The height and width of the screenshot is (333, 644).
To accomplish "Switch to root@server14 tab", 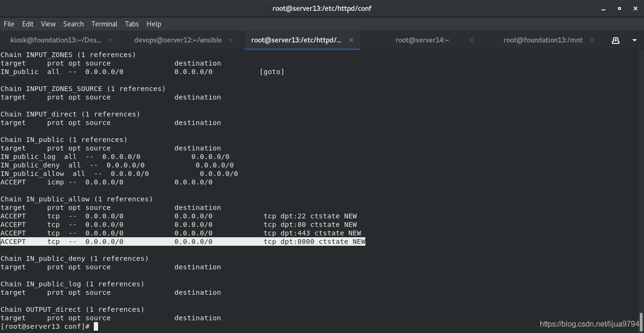I will (422, 40).
